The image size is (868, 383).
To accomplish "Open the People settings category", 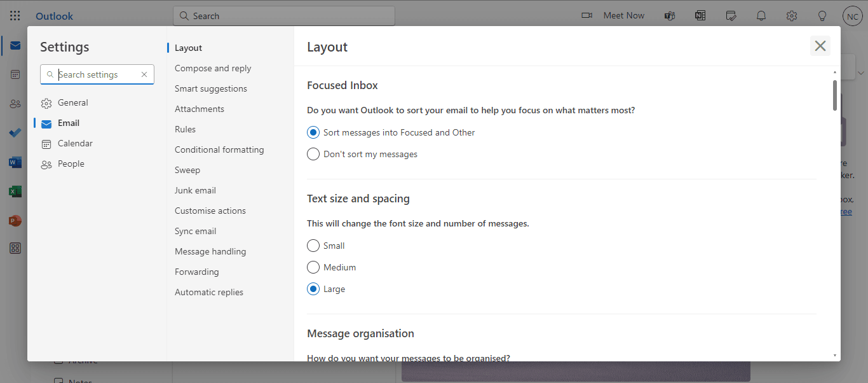I will pos(97,164).
